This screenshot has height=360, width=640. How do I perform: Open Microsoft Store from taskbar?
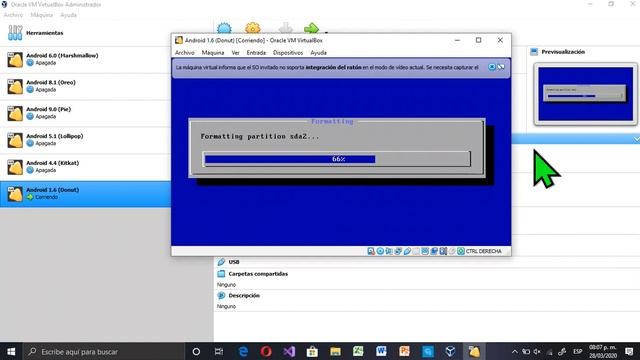point(312,351)
